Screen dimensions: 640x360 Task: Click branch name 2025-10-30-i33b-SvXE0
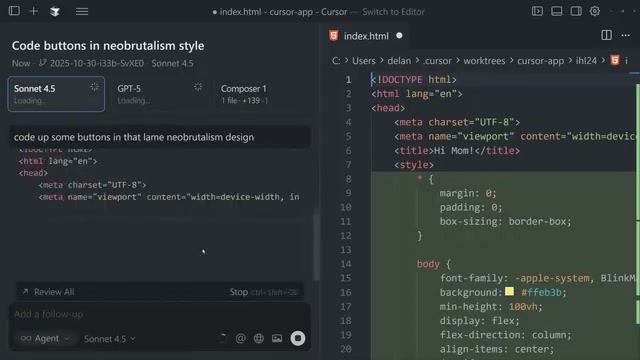(x=97, y=63)
